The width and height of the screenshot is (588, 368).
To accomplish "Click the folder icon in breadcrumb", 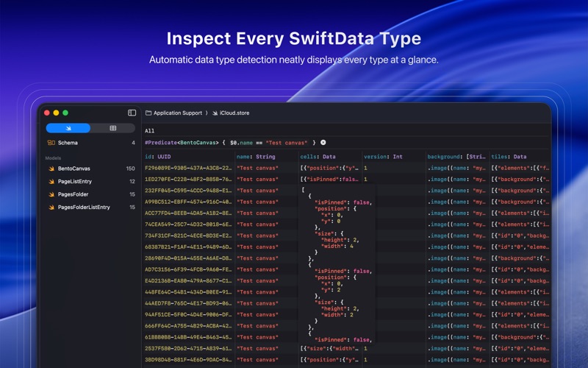I will [148, 113].
